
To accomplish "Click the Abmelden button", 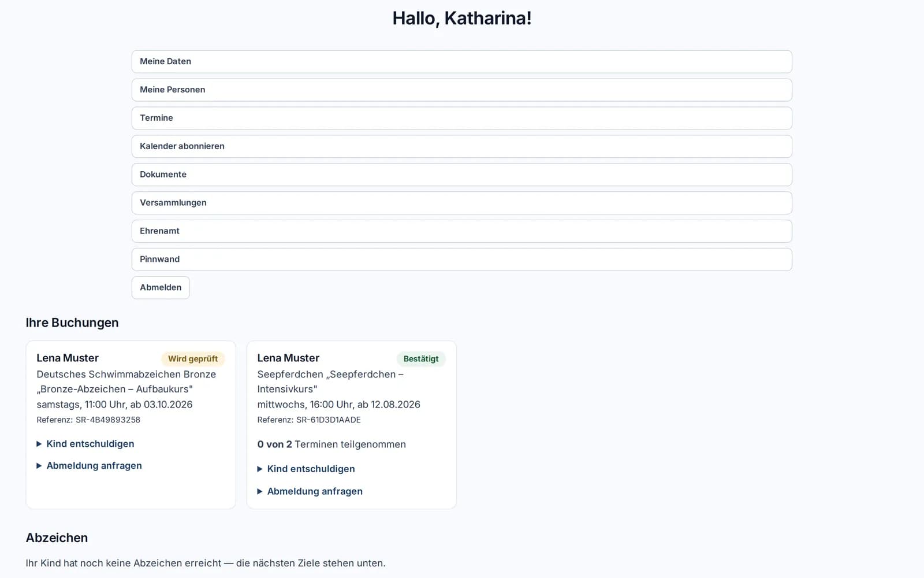I will (161, 288).
